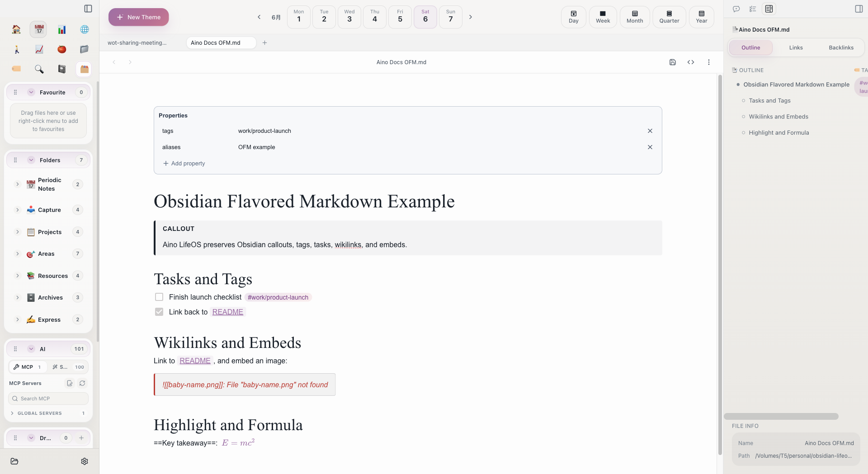Select the Week view
This screenshot has width=868, height=474.
point(603,17)
